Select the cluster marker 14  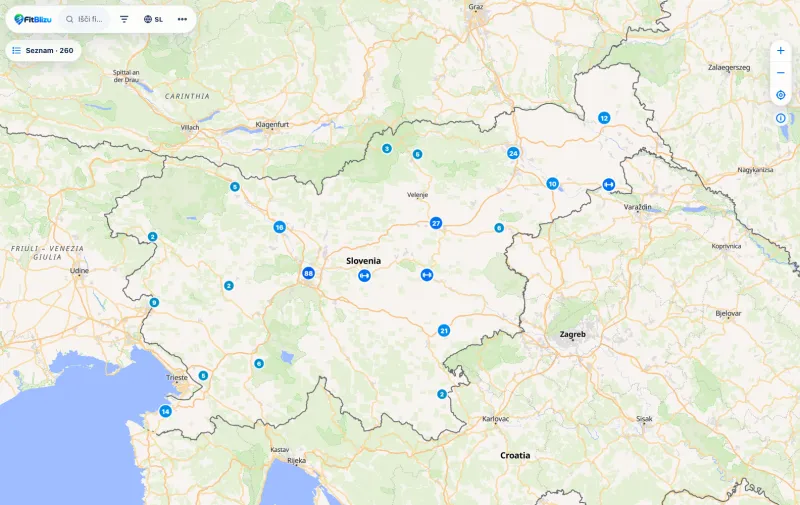[x=165, y=411]
